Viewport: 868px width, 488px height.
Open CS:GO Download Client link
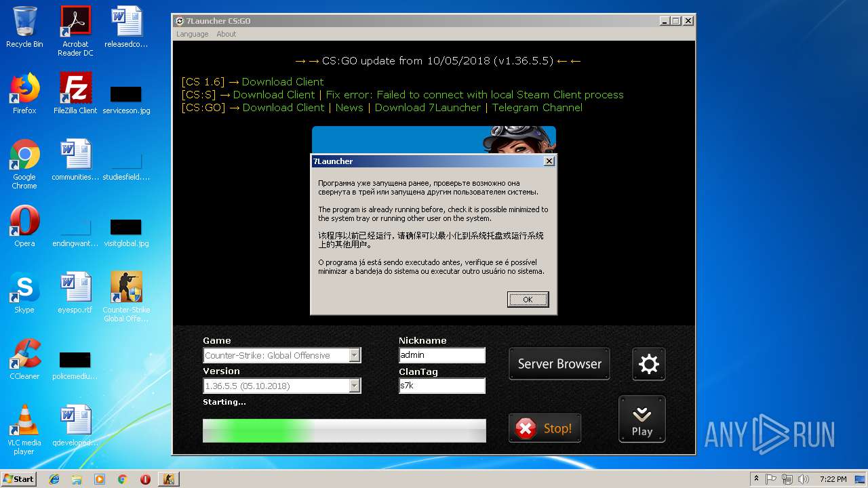pos(283,108)
